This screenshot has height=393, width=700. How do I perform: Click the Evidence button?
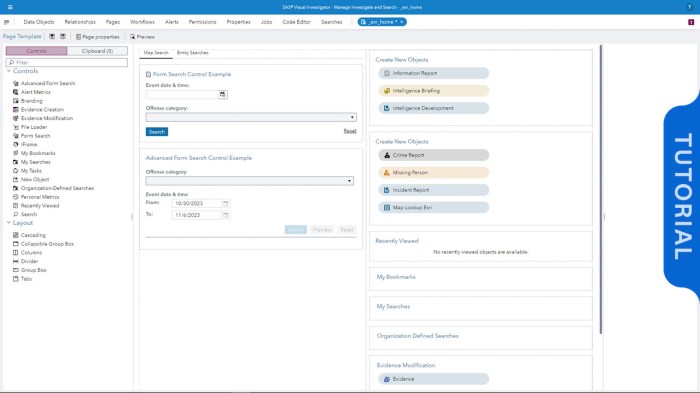point(433,379)
